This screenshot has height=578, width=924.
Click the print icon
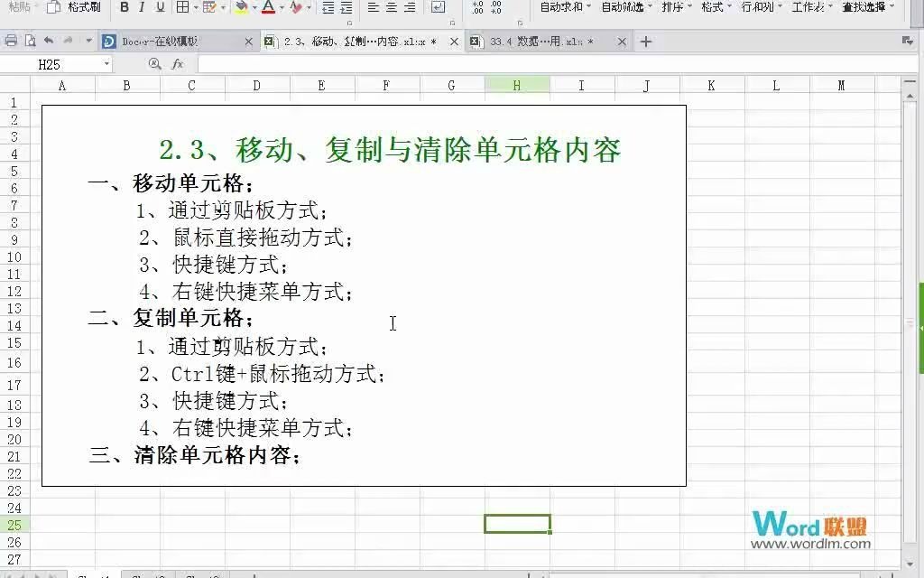click(x=8, y=41)
